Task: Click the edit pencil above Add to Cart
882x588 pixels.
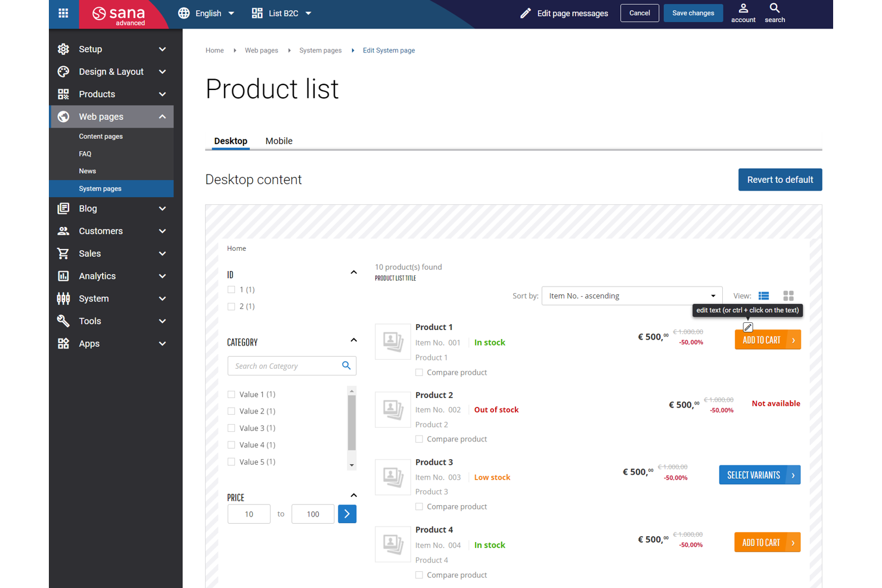Action: (x=747, y=327)
